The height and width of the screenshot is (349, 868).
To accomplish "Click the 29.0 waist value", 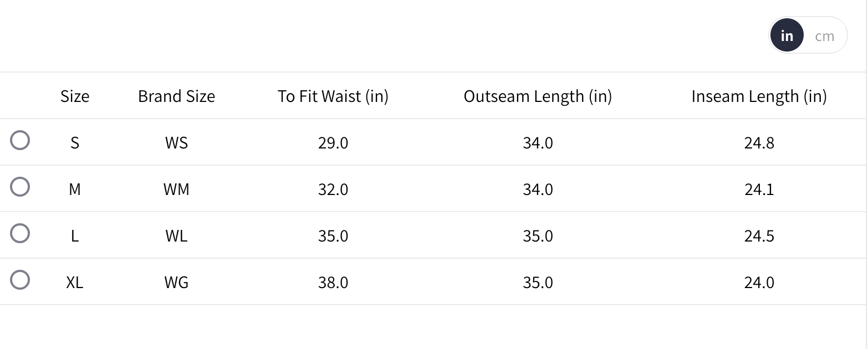I will (x=333, y=143).
